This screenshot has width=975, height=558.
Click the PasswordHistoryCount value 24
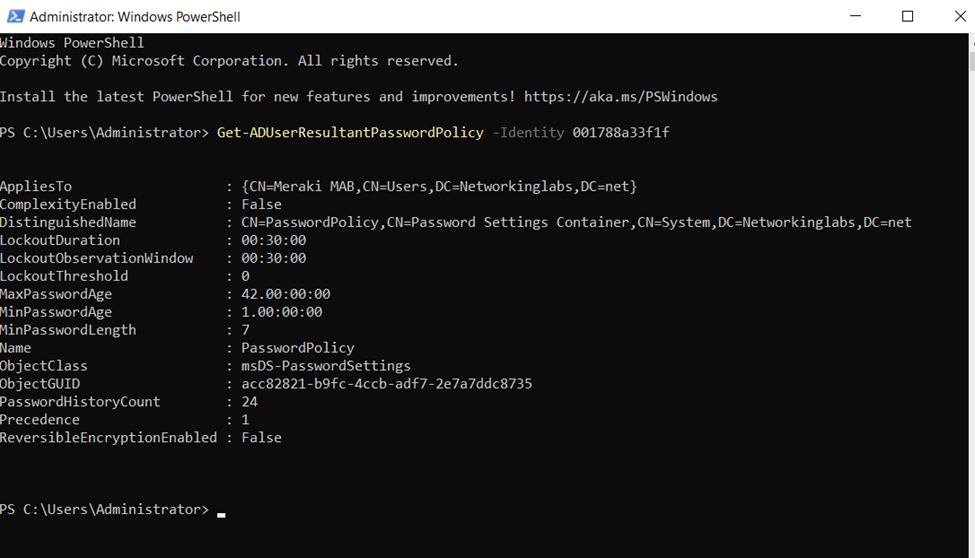[x=249, y=402]
